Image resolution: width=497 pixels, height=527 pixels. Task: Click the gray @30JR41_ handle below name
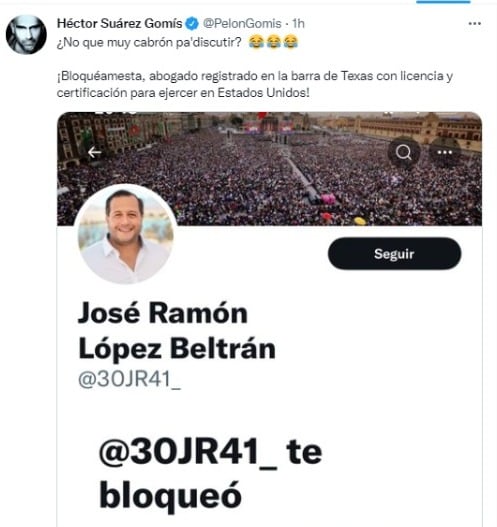[129, 379]
